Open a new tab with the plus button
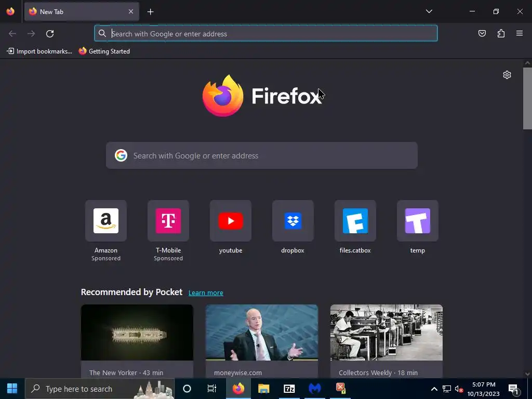Image resolution: width=532 pixels, height=399 pixels. click(150, 12)
